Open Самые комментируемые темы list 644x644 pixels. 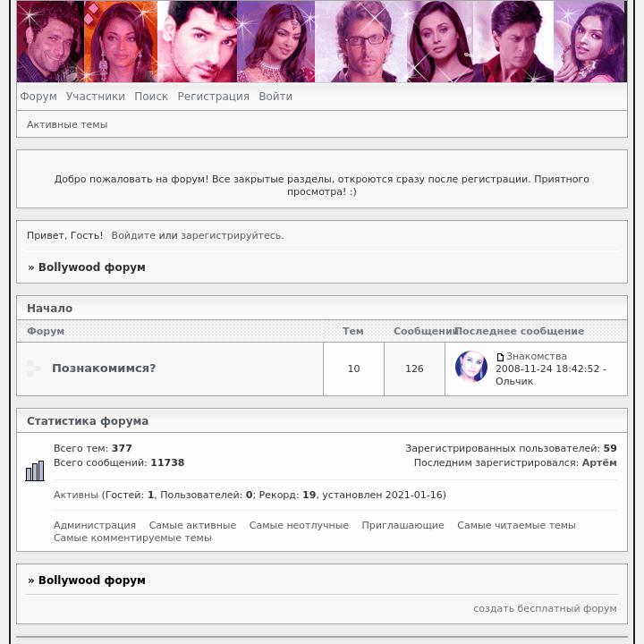click(132, 538)
